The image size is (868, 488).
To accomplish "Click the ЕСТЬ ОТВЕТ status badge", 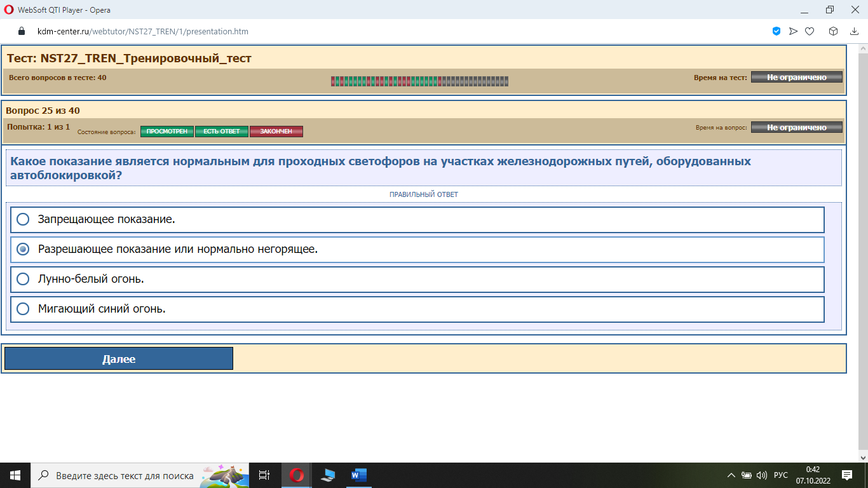I will pos(222,132).
